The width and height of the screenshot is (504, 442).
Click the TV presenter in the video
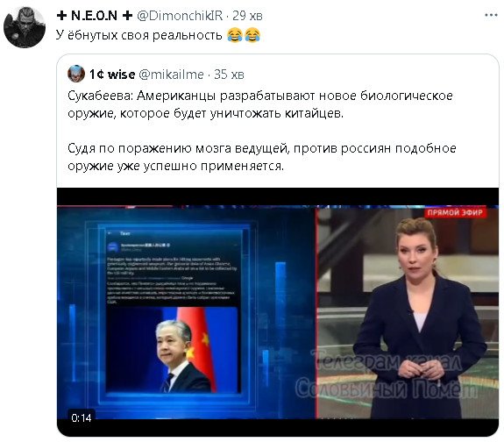[x=418, y=317]
